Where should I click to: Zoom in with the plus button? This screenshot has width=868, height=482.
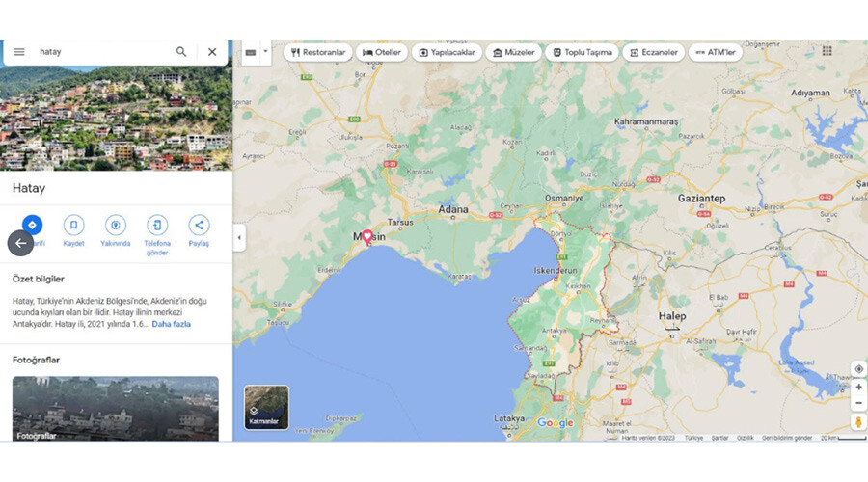tap(858, 387)
